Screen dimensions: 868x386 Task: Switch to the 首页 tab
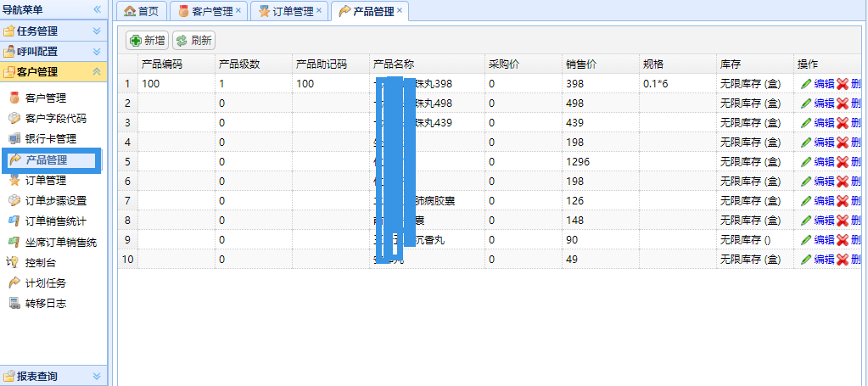pos(141,11)
